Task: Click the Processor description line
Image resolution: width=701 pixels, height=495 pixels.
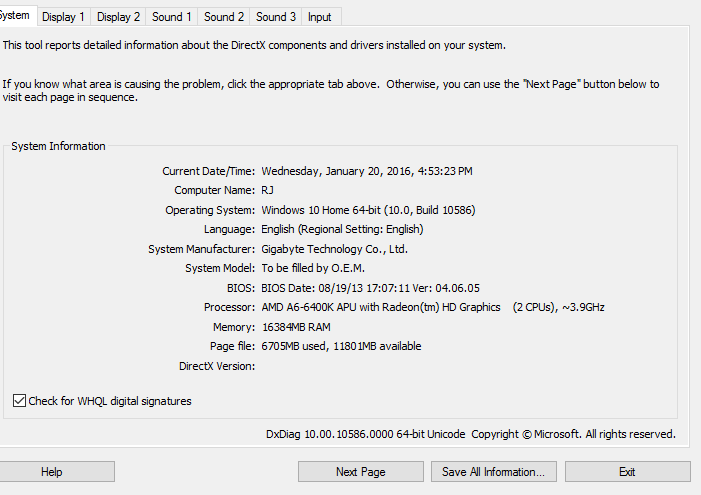Action: (x=432, y=307)
